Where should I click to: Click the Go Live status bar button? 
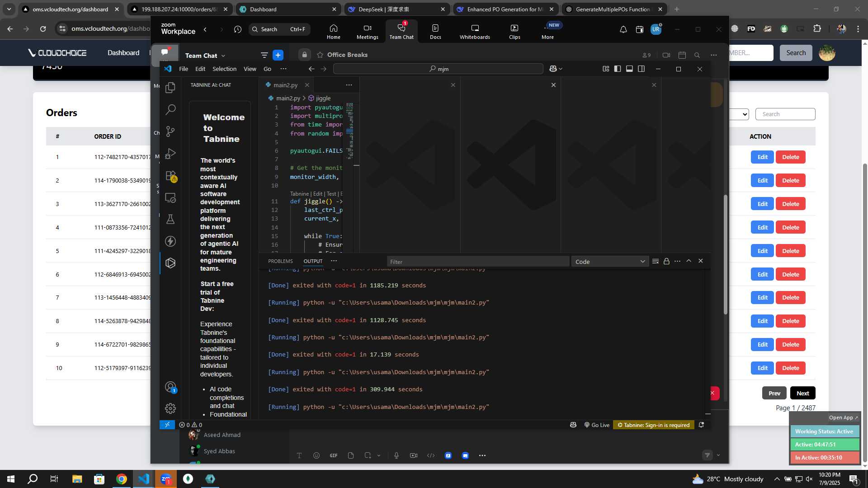click(x=597, y=425)
